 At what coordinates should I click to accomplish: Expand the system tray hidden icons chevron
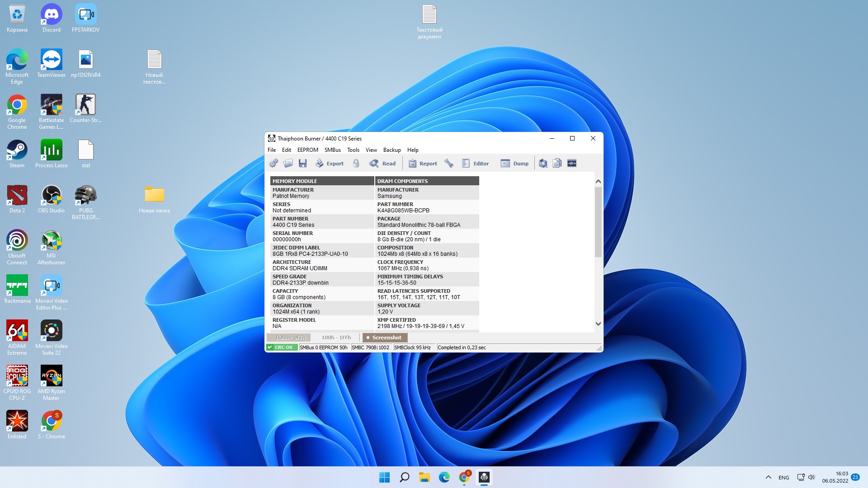pos(768,477)
